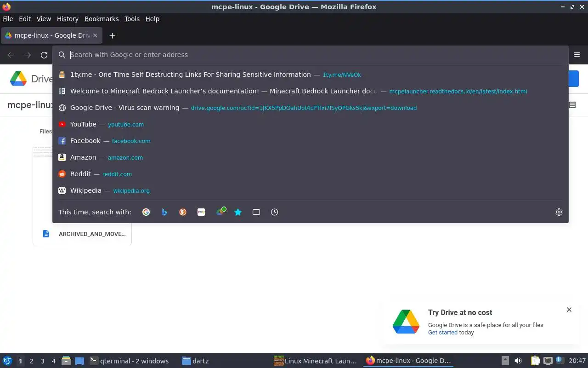Open removable media eject tray icon

pos(505,361)
